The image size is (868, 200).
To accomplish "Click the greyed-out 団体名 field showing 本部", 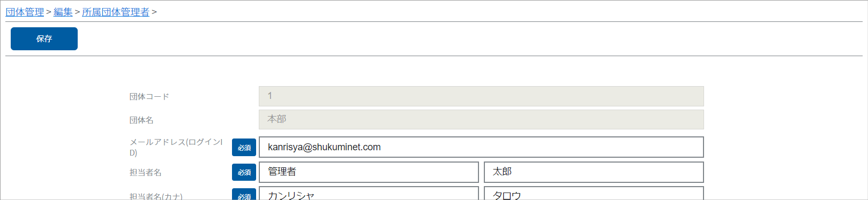I will [x=481, y=119].
